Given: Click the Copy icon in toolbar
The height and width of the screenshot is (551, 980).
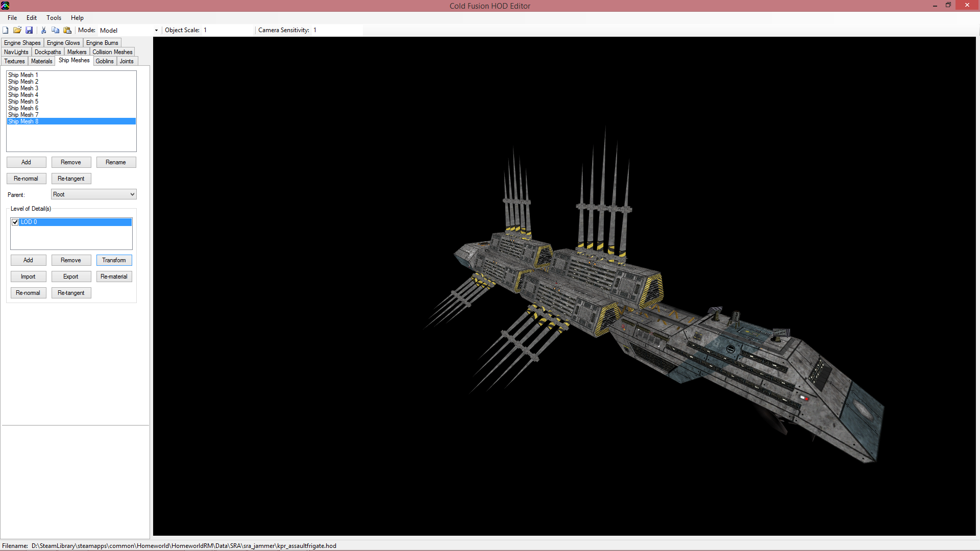Looking at the screenshot, I should [x=55, y=30].
